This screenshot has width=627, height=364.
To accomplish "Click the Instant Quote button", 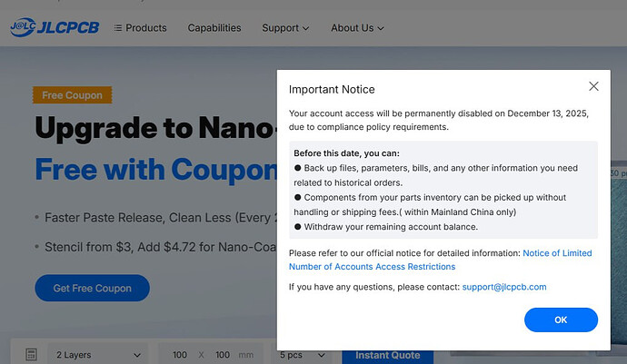I will tap(387, 355).
